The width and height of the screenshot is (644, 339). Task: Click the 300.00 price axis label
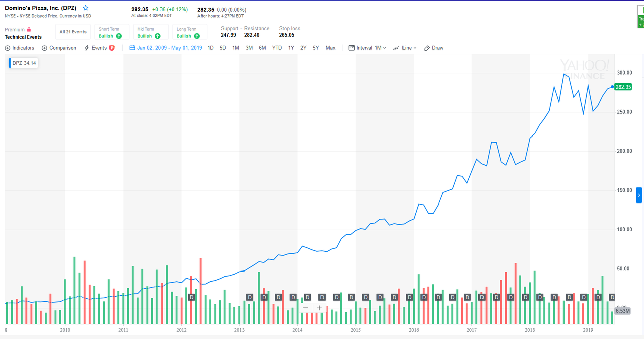pyautogui.click(x=624, y=73)
